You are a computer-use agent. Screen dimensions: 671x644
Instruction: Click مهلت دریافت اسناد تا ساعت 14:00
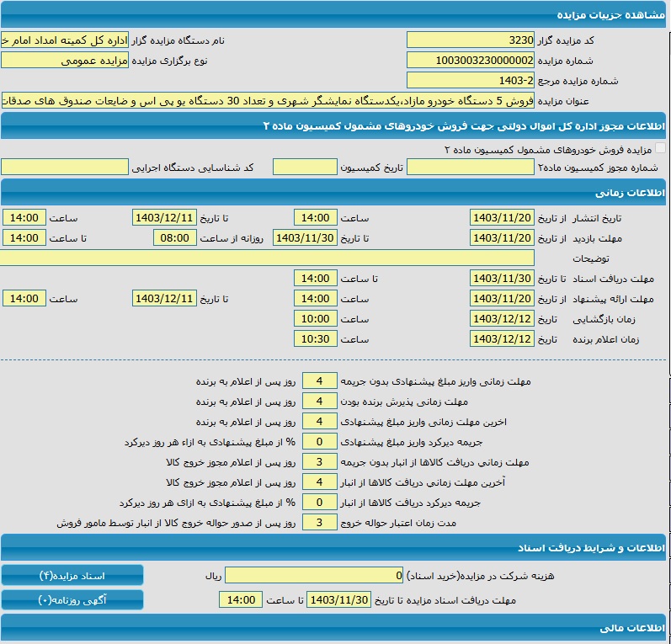[x=316, y=278]
